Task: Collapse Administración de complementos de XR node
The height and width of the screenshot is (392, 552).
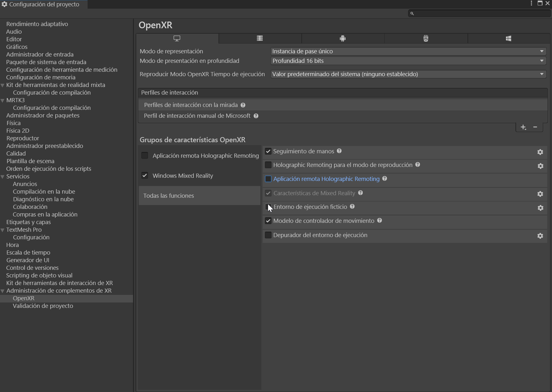Action: click(3, 291)
